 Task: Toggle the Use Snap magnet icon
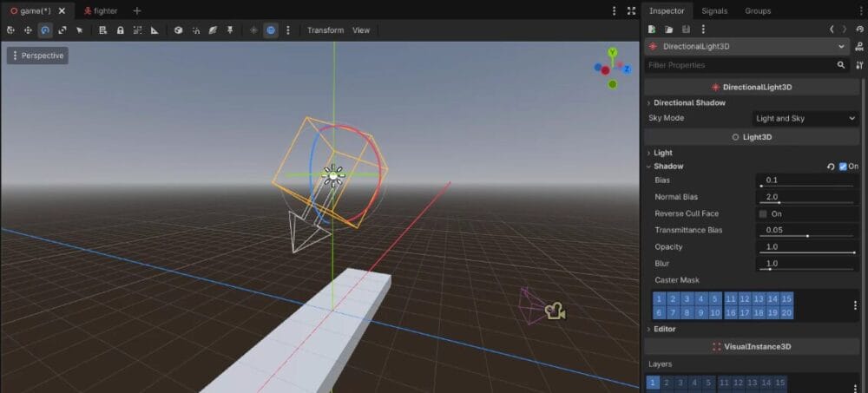pos(196,30)
